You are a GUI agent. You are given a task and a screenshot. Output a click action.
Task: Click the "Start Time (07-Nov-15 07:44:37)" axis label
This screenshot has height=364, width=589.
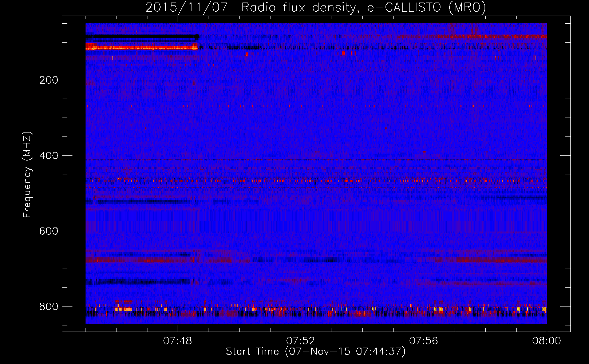[x=316, y=352]
